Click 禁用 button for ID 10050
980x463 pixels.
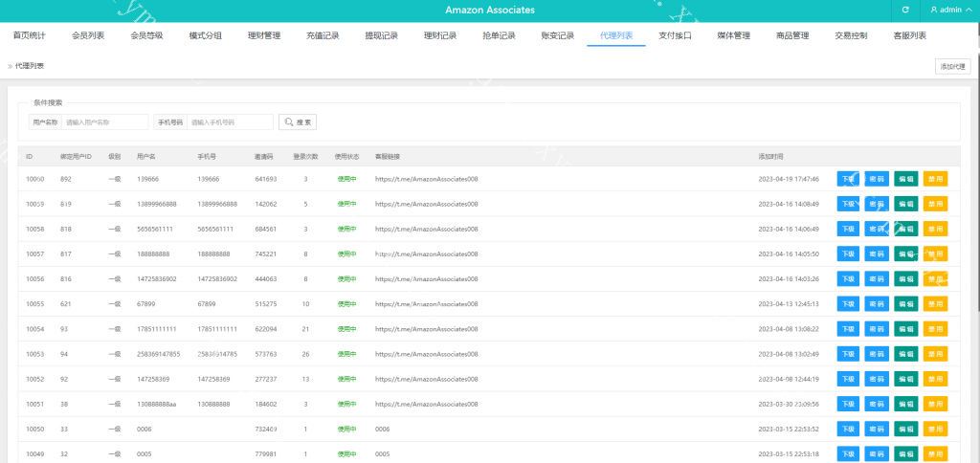tap(936, 429)
